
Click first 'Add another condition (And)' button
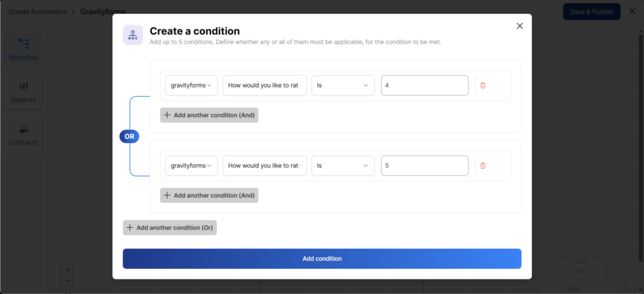coord(209,115)
